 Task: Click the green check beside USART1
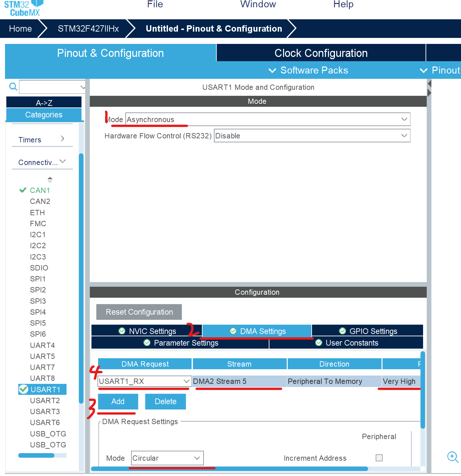click(x=23, y=389)
